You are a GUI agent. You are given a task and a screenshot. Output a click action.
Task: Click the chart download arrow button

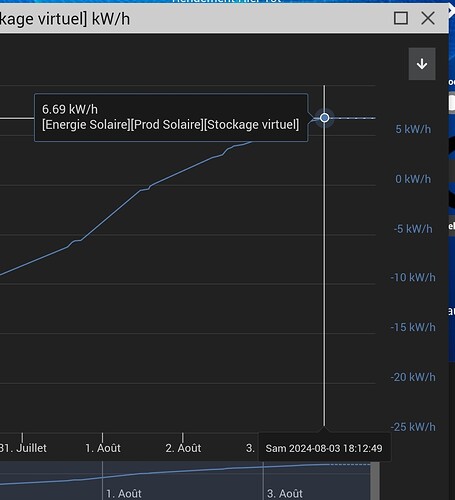[x=422, y=64]
